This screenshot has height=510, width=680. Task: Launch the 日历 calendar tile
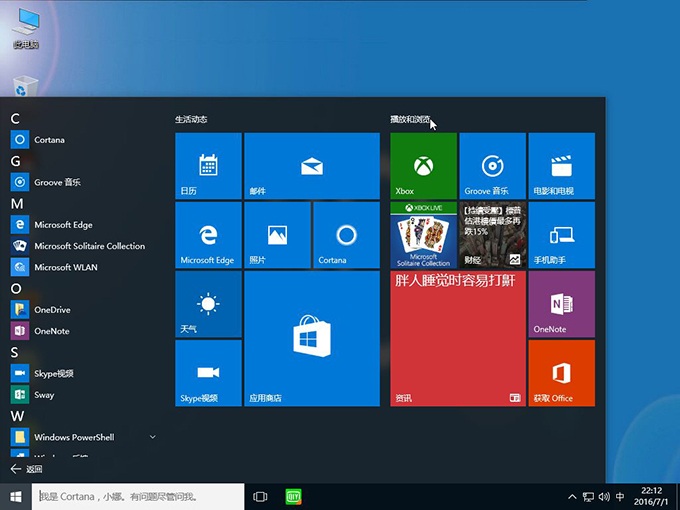click(x=208, y=166)
